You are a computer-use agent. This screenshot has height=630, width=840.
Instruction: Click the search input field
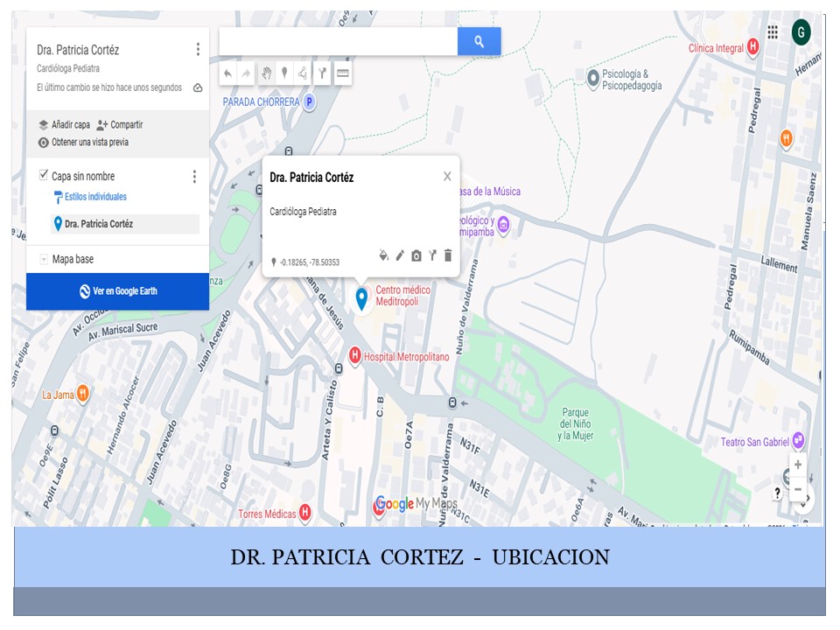click(339, 41)
